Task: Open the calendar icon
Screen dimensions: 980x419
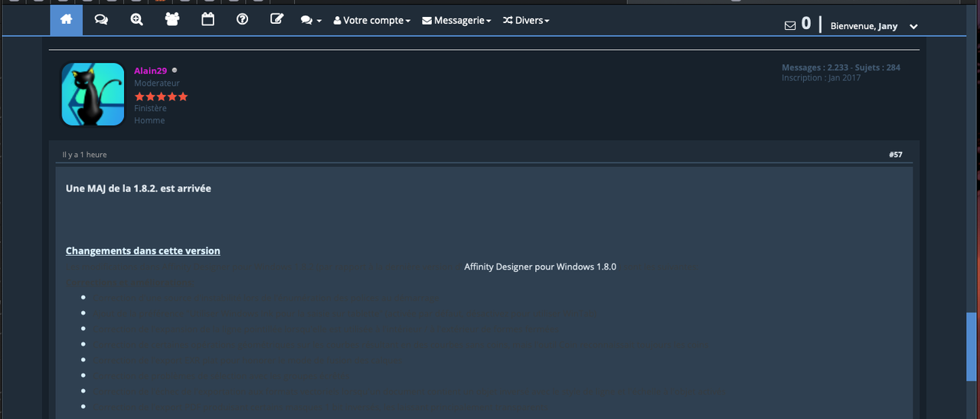Action: coord(207,20)
